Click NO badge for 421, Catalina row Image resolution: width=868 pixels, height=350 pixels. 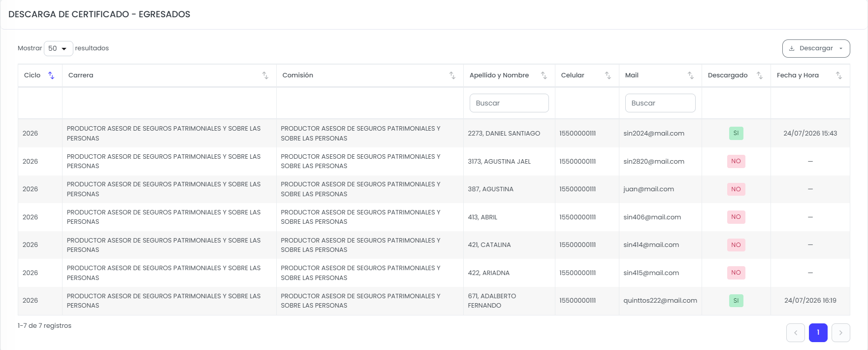click(736, 245)
